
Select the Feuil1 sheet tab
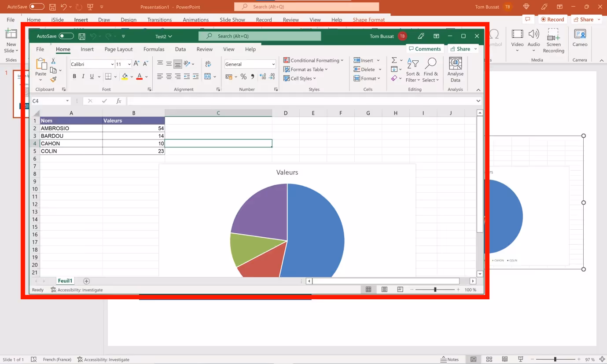pos(65,281)
